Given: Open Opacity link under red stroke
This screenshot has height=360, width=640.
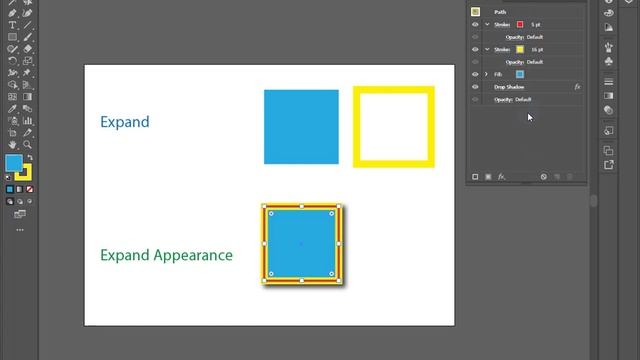Looking at the screenshot, I should click(515, 37).
